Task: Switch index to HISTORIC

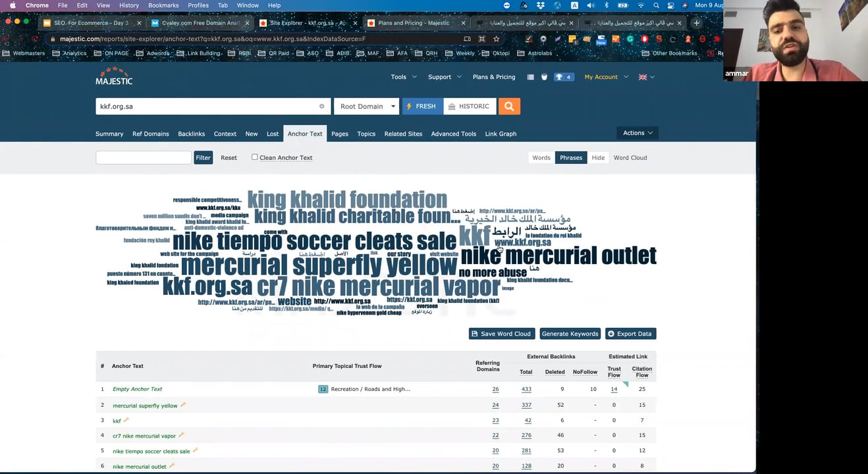Action: click(x=470, y=106)
